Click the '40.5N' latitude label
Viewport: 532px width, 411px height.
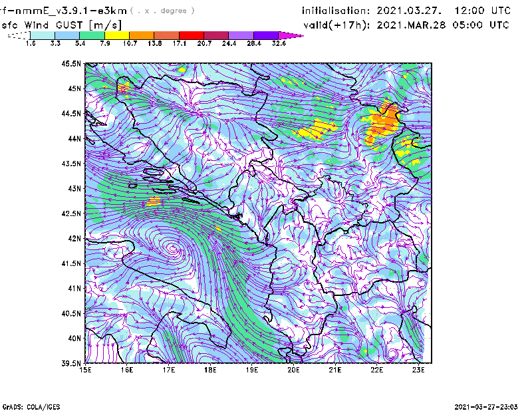pos(71,313)
